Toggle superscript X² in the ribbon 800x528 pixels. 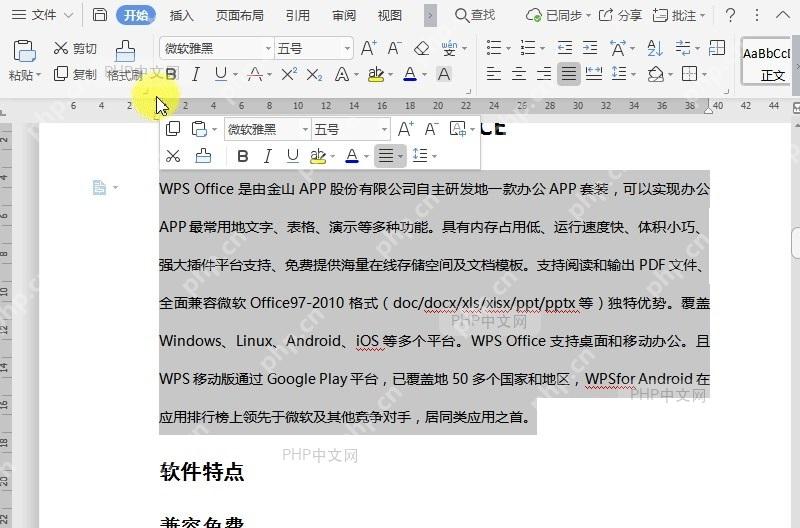(289, 74)
